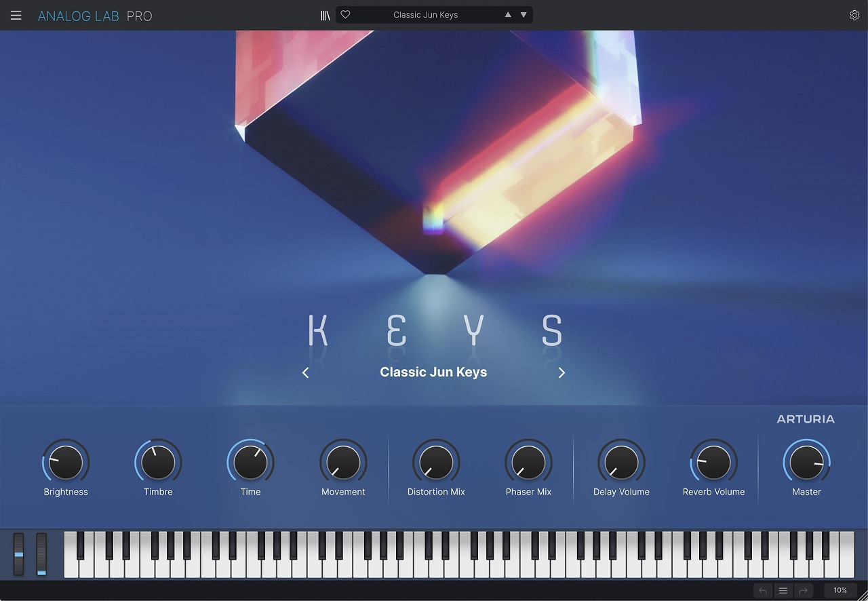Favorite the preset with the heart icon
Image resolution: width=868 pixels, height=601 pixels.
pos(345,15)
